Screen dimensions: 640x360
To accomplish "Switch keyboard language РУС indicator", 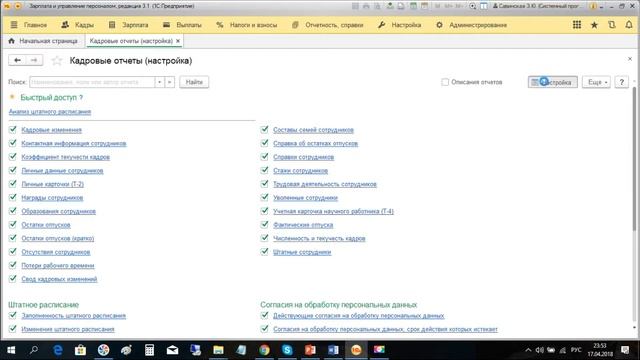I will [x=576, y=350].
